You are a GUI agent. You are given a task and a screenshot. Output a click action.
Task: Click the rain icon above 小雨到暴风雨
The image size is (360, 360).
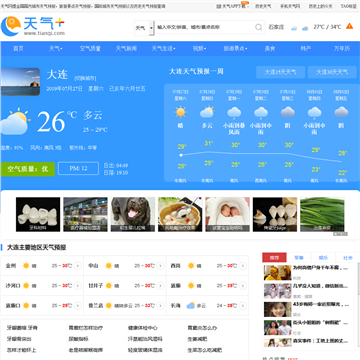(234, 113)
